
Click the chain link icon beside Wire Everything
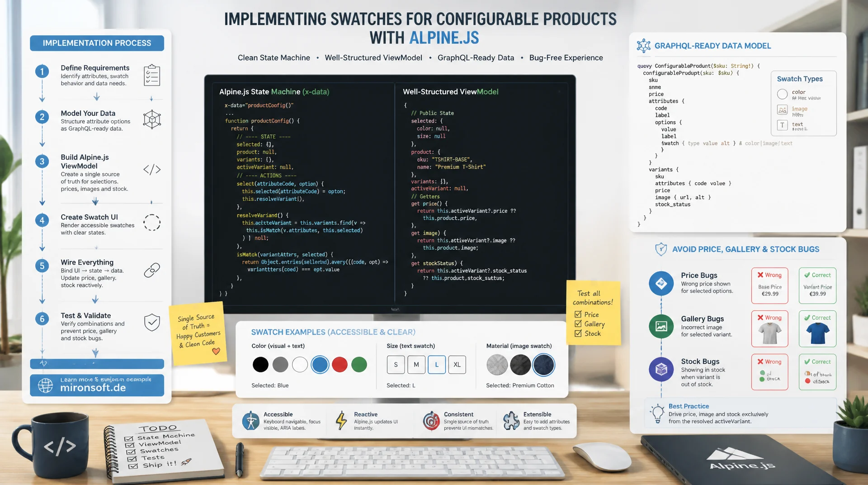[x=152, y=270]
